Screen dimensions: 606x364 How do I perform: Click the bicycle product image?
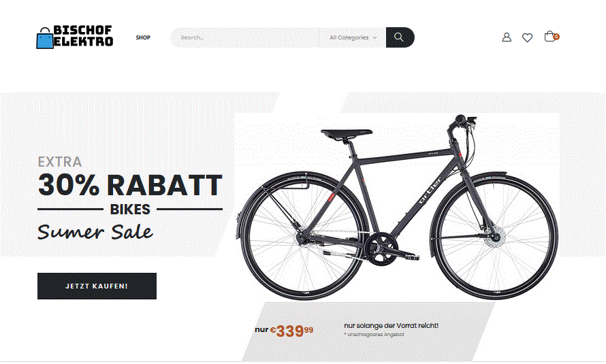point(397,208)
